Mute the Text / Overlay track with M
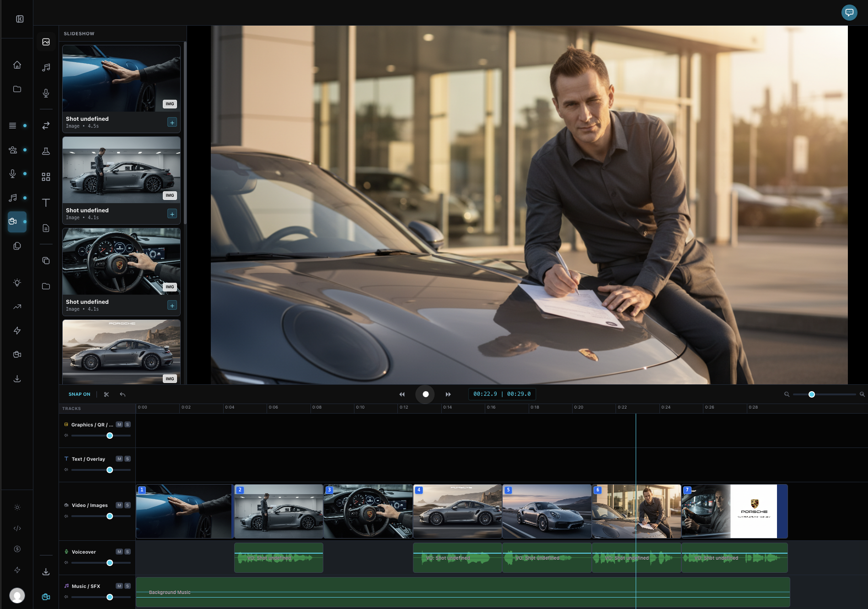The height and width of the screenshot is (609, 868). click(119, 459)
